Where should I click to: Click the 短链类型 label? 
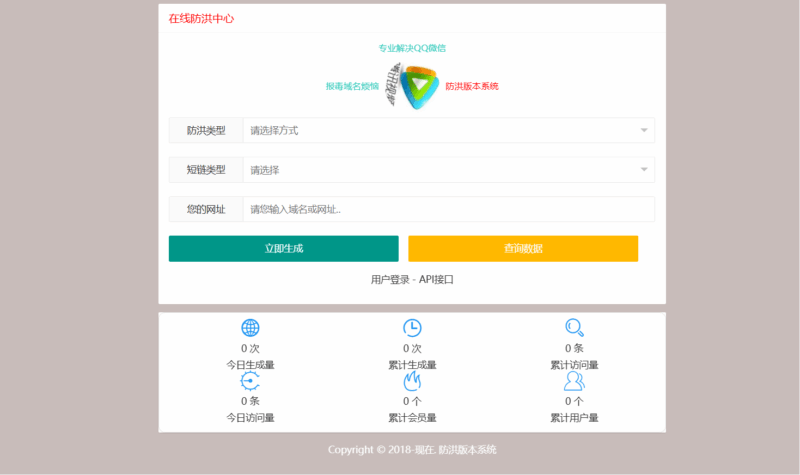206,170
